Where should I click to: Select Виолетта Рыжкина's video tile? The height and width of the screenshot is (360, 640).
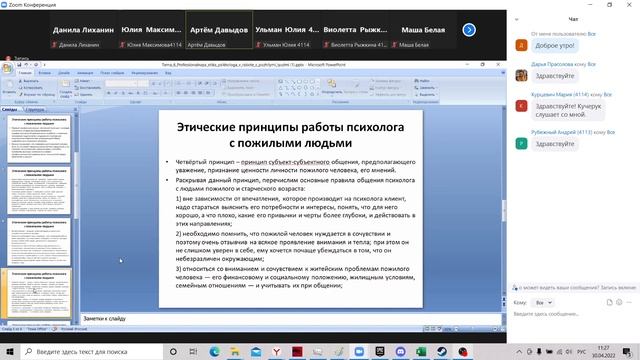[355, 30]
